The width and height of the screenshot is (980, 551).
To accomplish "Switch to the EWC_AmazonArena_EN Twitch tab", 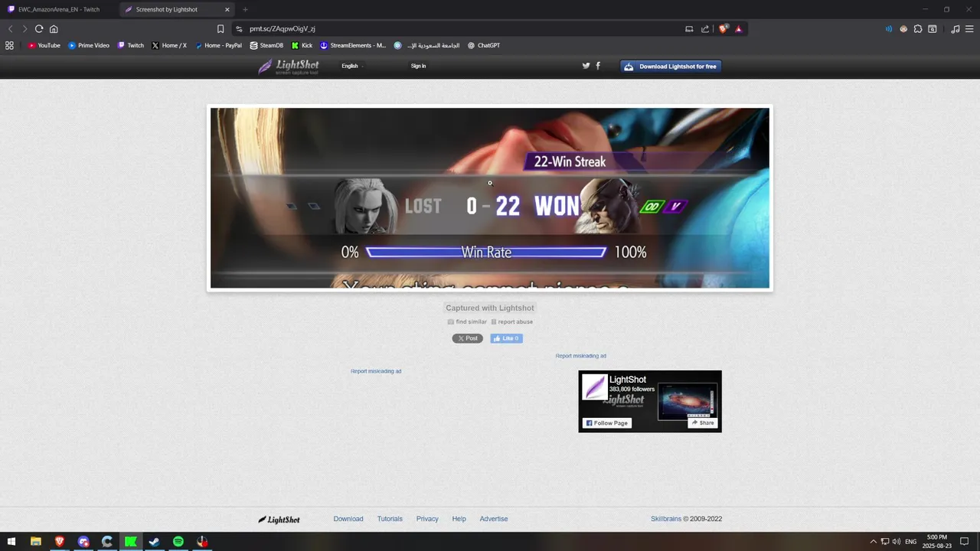I will pos(58,9).
